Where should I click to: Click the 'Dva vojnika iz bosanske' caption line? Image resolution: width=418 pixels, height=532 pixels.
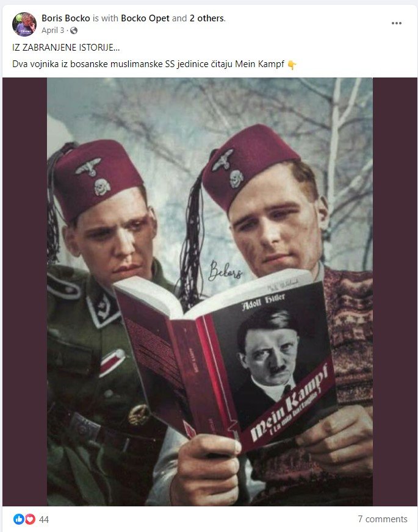pyautogui.click(x=148, y=64)
